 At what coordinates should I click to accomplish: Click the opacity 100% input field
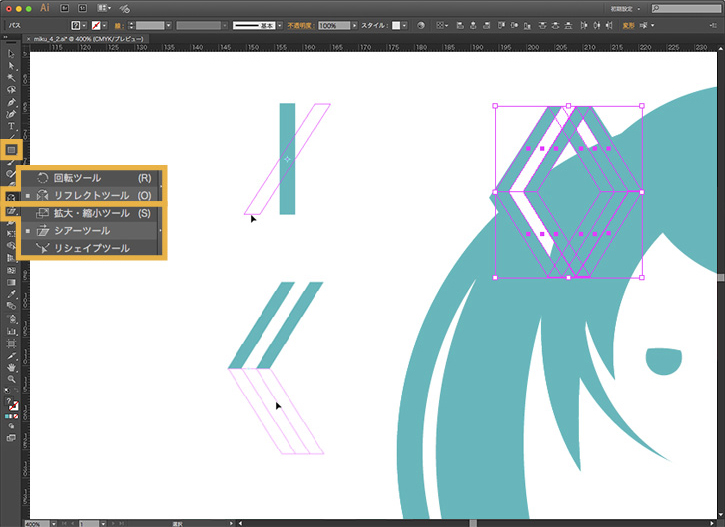pos(334,25)
